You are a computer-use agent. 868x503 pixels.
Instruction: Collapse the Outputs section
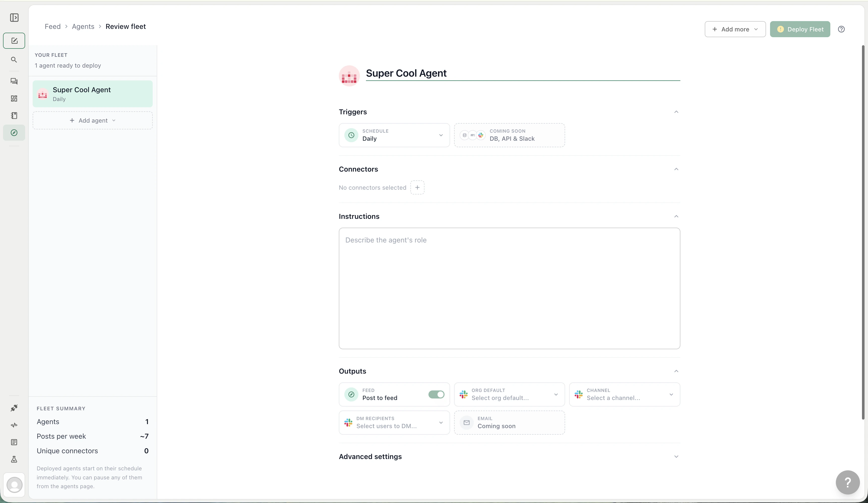pos(676,371)
